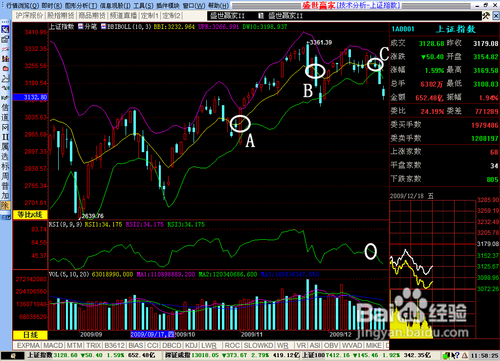Click the 信 button in left sidebar
Screen dimensions: 500x361
pos(5,108)
